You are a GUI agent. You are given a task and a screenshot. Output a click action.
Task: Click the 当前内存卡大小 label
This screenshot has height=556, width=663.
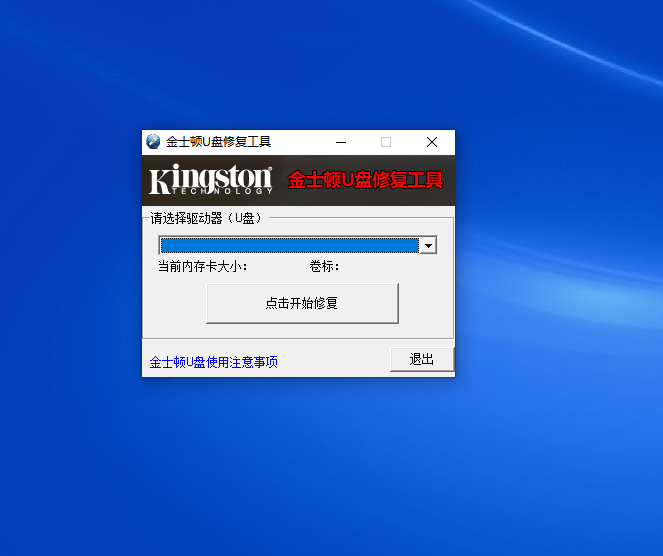(203, 266)
